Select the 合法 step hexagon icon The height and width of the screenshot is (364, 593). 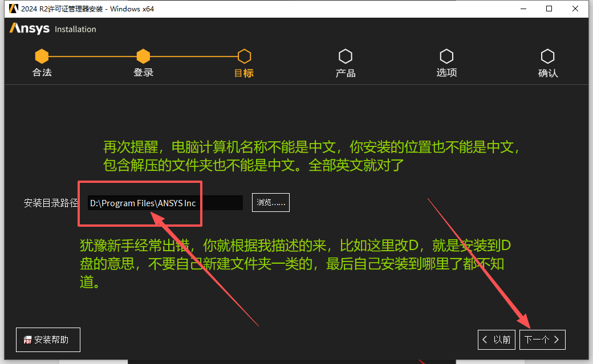tap(42, 56)
